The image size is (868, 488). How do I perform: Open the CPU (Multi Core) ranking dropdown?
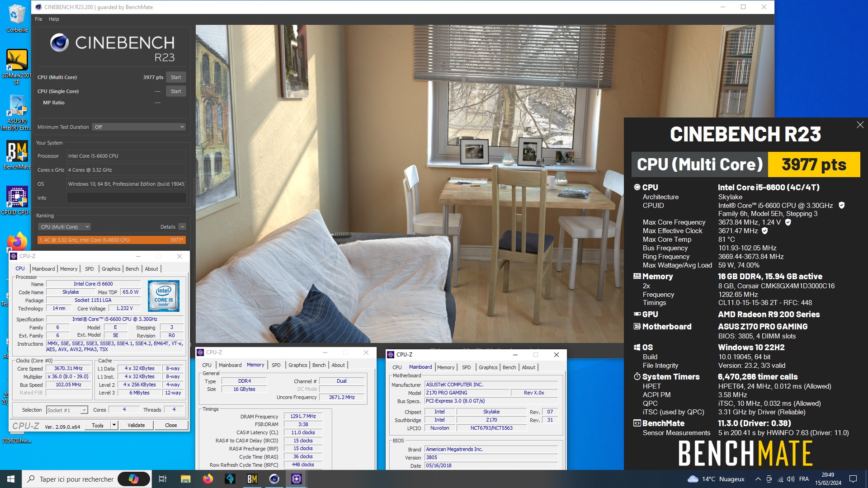click(x=64, y=227)
